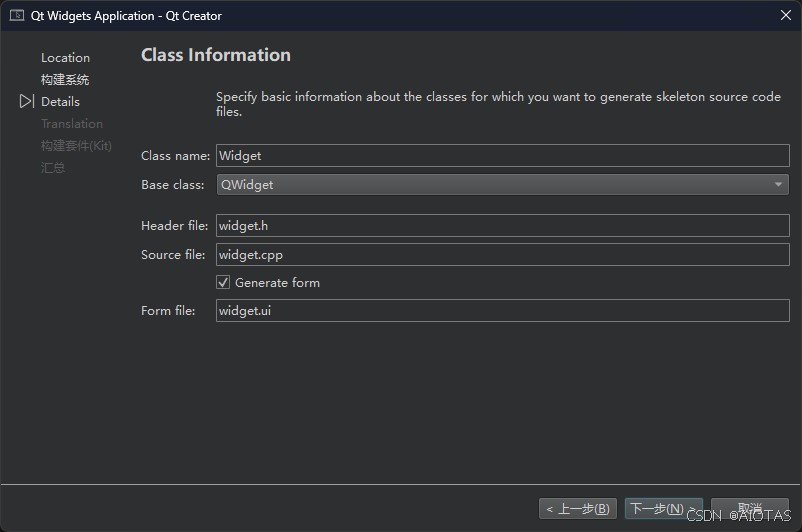
Task: Focus the Form file input field
Action: [502, 311]
